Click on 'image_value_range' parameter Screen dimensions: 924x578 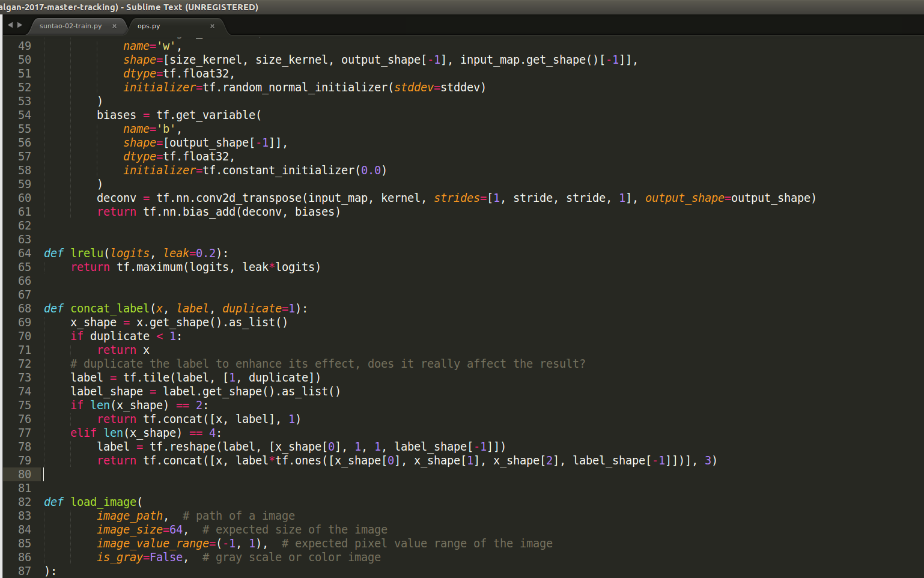153,543
